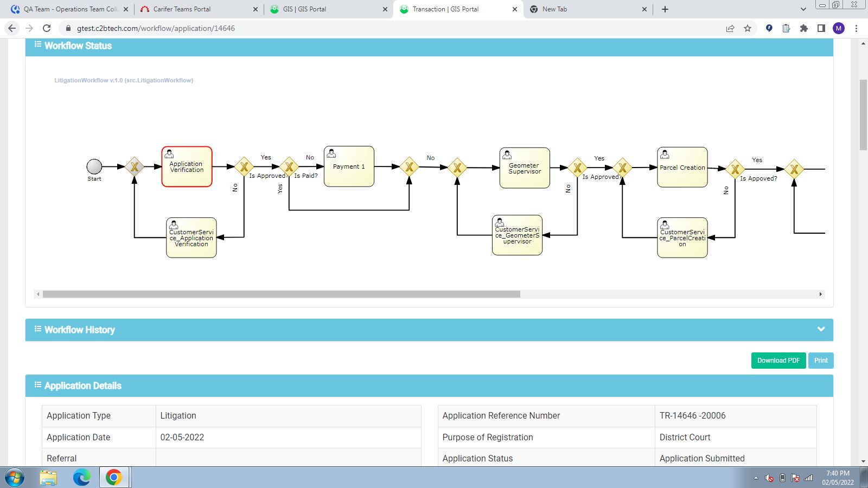Click the workflow scrollbar right arrow
This screenshot has height=488, width=868.
tap(820, 294)
